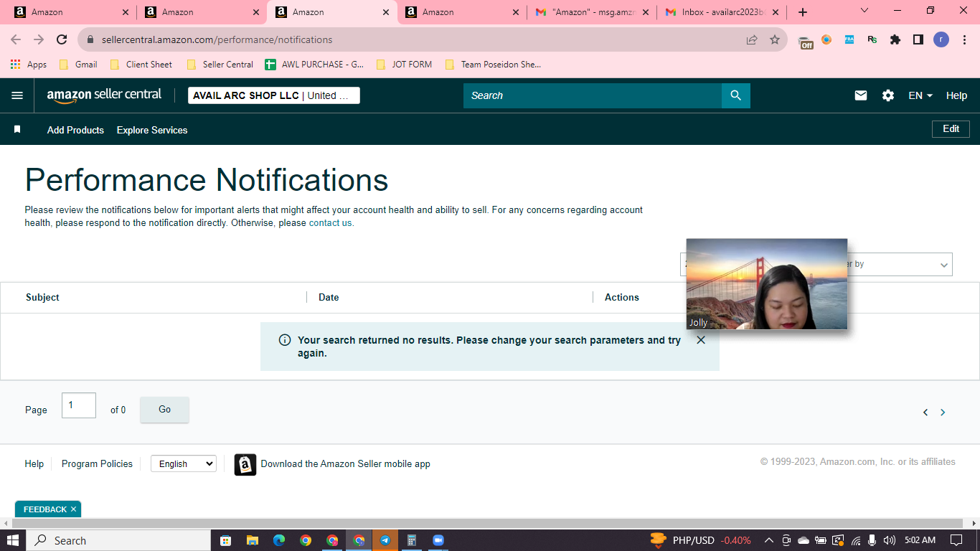Screen dimensions: 980x551
Task: Open the settings gear menu
Action: [x=888, y=95]
